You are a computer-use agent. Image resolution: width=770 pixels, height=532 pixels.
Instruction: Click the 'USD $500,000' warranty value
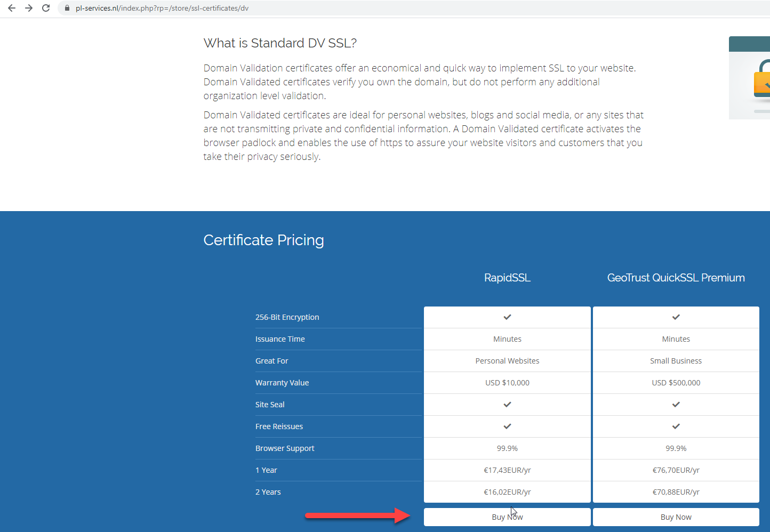tap(676, 383)
